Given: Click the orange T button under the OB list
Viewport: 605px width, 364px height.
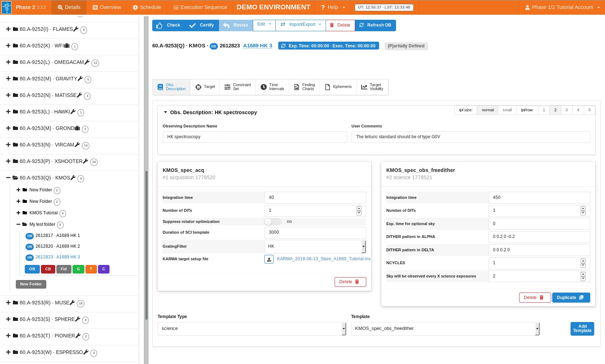Looking at the screenshot, I should (91, 269).
